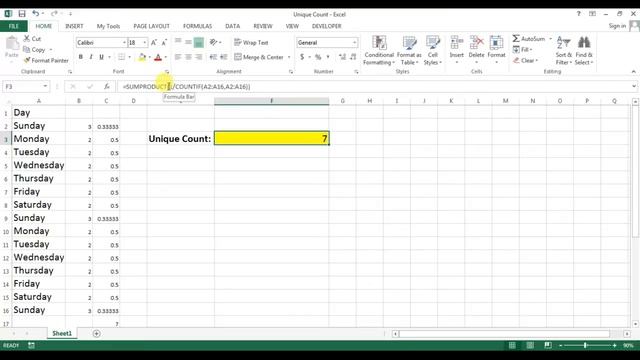Cut the selected cell

pos(32,39)
